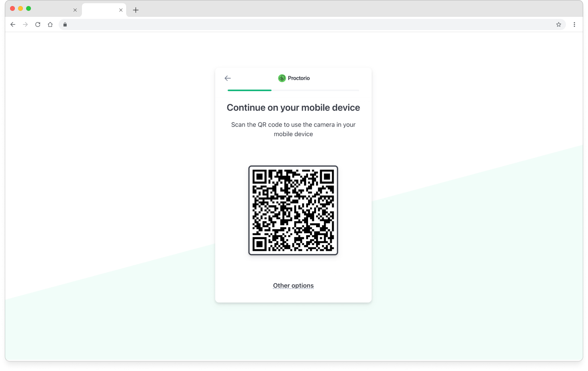The image size is (588, 371).
Task: Open the Other options link
Action: click(x=293, y=285)
